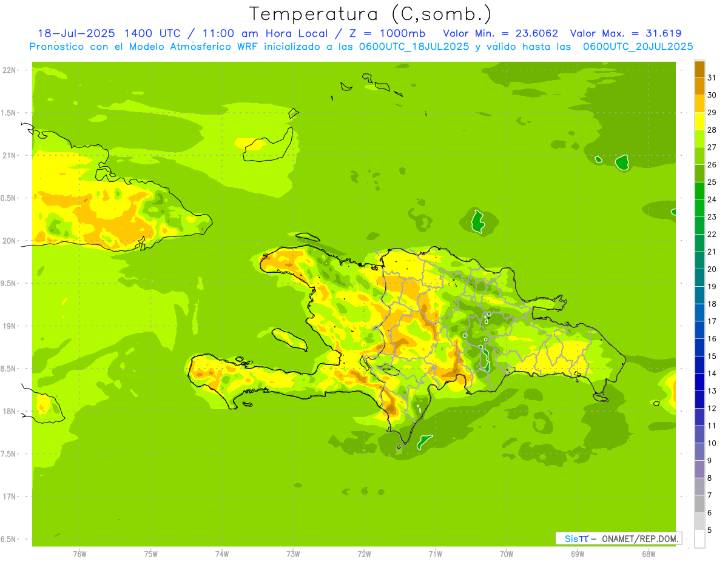Viewport: 728px width, 562px height.
Task: Choose legend swatch between 26 and 27
Action: tap(699, 156)
